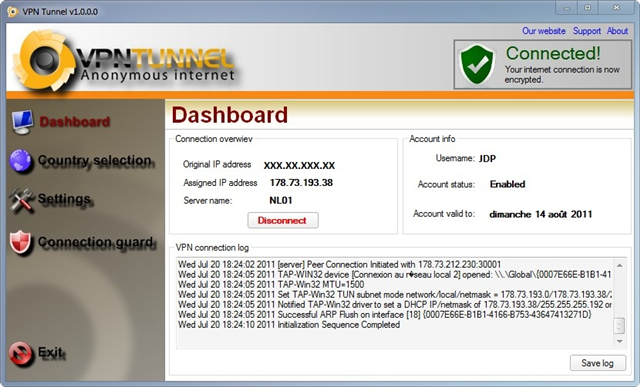
Task: Click log line Set TAP-Win32 TUN subnet
Action: (x=395, y=294)
